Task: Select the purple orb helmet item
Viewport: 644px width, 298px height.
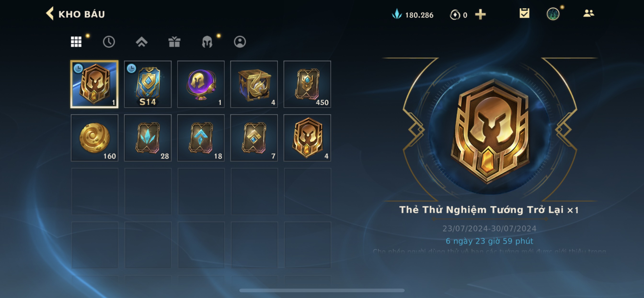Action: tap(201, 84)
